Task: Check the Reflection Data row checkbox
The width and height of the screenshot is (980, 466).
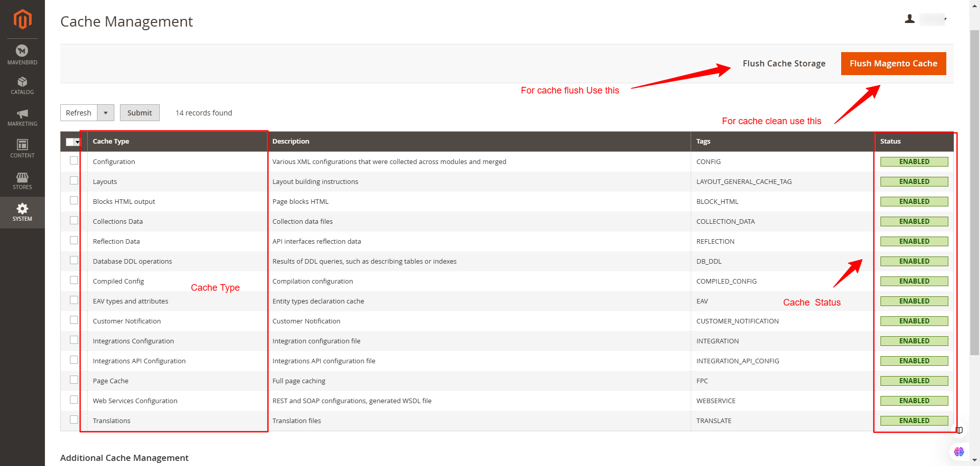Action: pyautogui.click(x=74, y=240)
